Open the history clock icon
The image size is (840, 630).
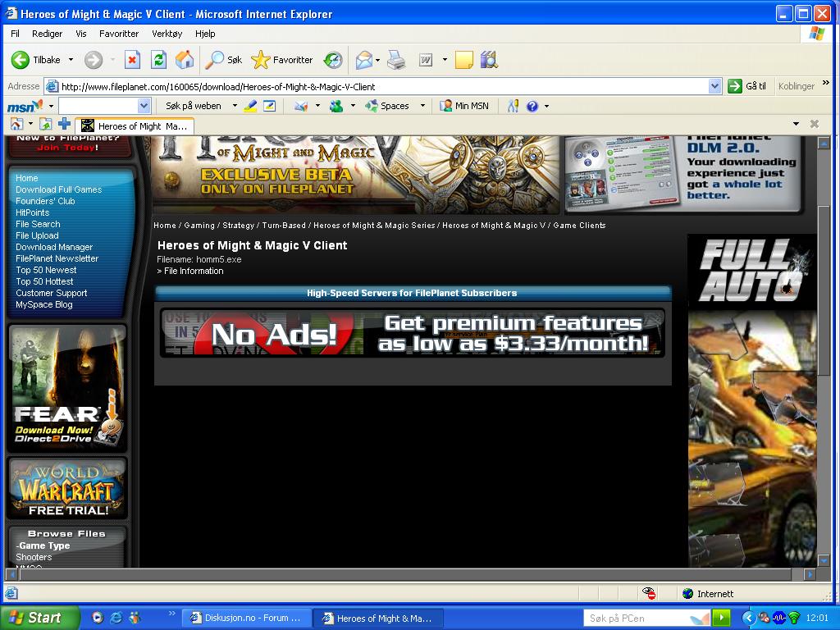point(333,60)
